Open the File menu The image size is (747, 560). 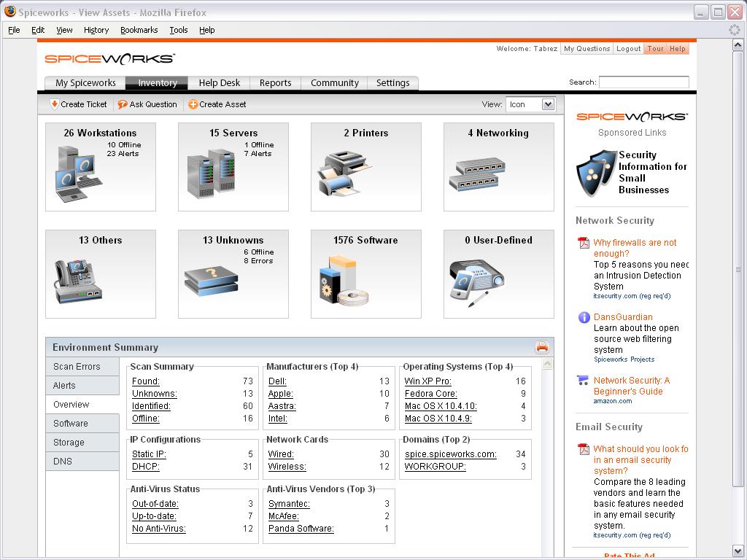coord(15,30)
